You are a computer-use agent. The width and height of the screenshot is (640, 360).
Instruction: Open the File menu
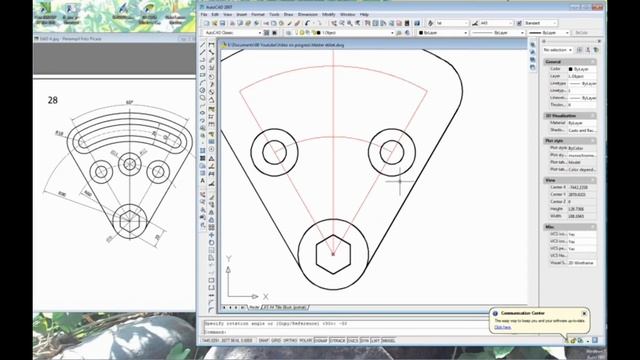[204, 14]
